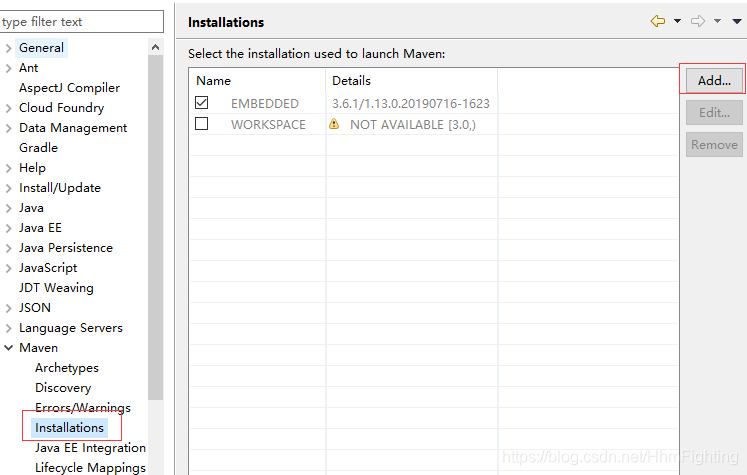Open the view menu triangle in the Installations header

(737, 21)
